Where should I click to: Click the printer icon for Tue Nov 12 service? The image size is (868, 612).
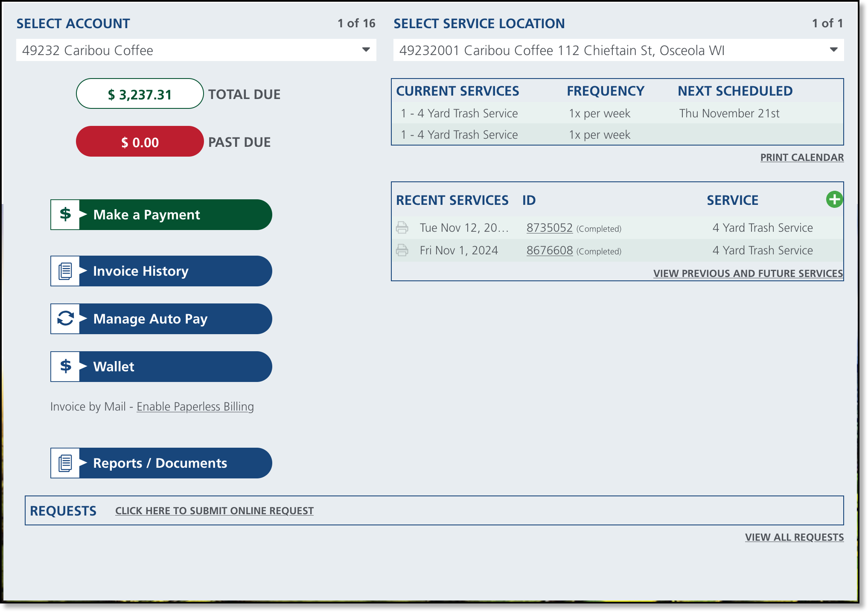point(402,227)
